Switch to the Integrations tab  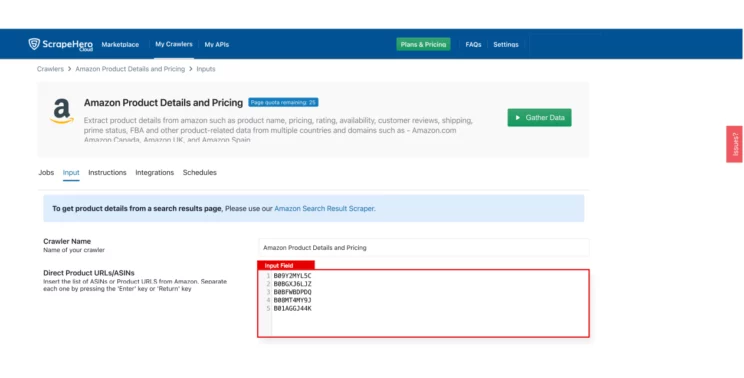pyautogui.click(x=155, y=173)
